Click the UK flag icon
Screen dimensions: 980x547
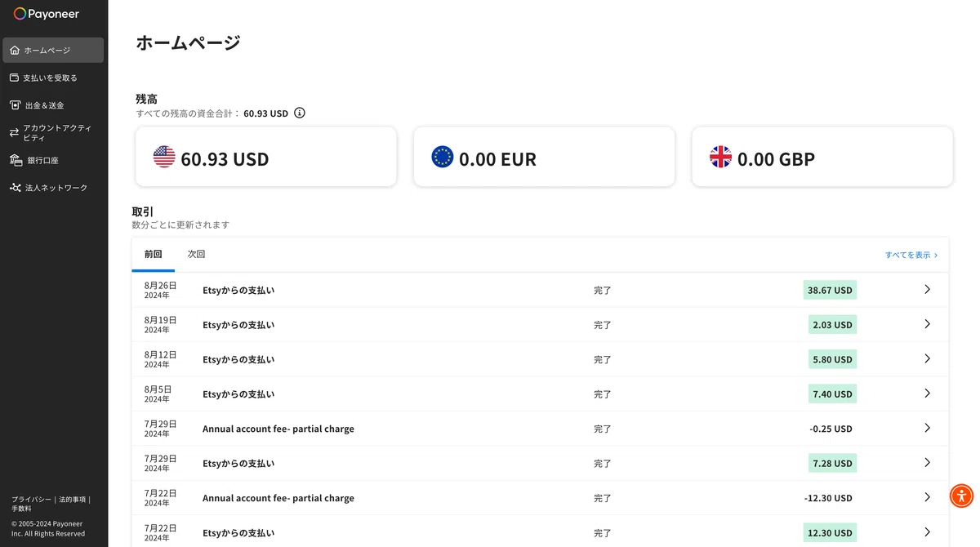pos(720,157)
